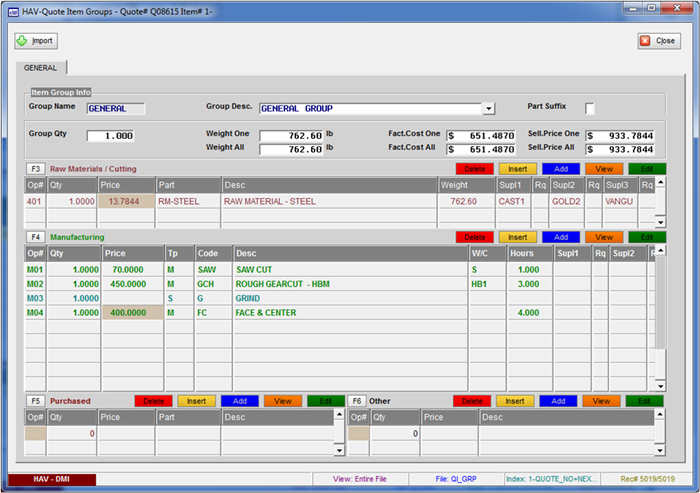Click the F5 Purchased key button

(x=36, y=401)
